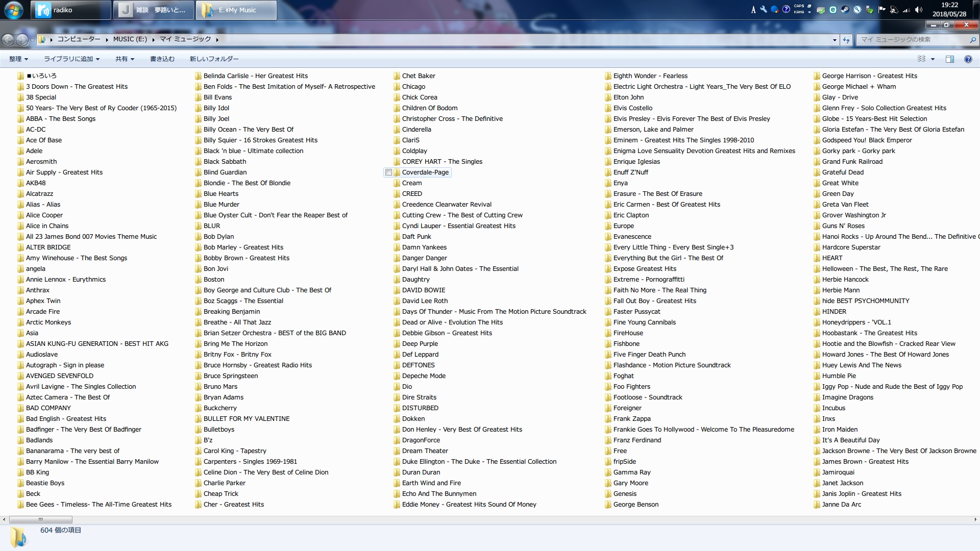The width and height of the screenshot is (980, 551).
Task: Tick the checkbox beside Coverdale-Page
Action: tap(389, 172)
